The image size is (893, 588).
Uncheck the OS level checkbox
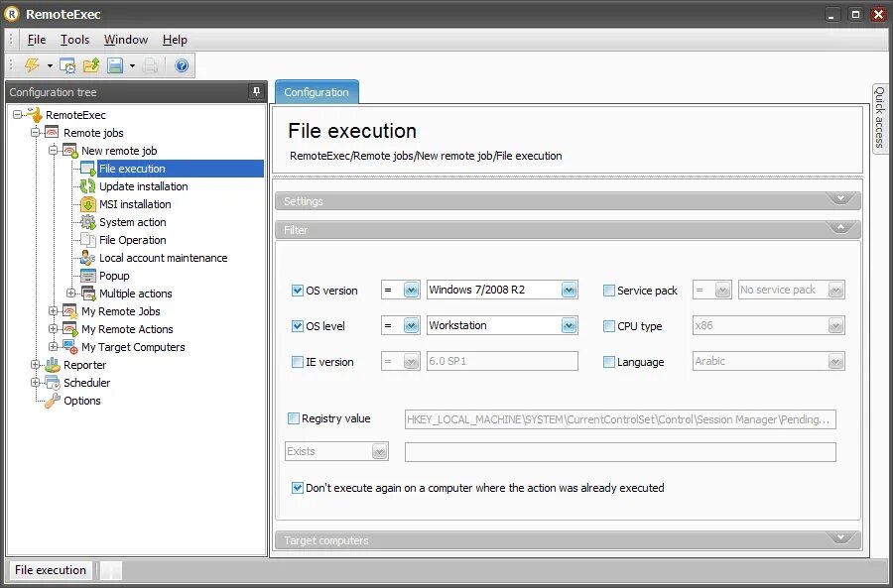[x=298, y=326]
